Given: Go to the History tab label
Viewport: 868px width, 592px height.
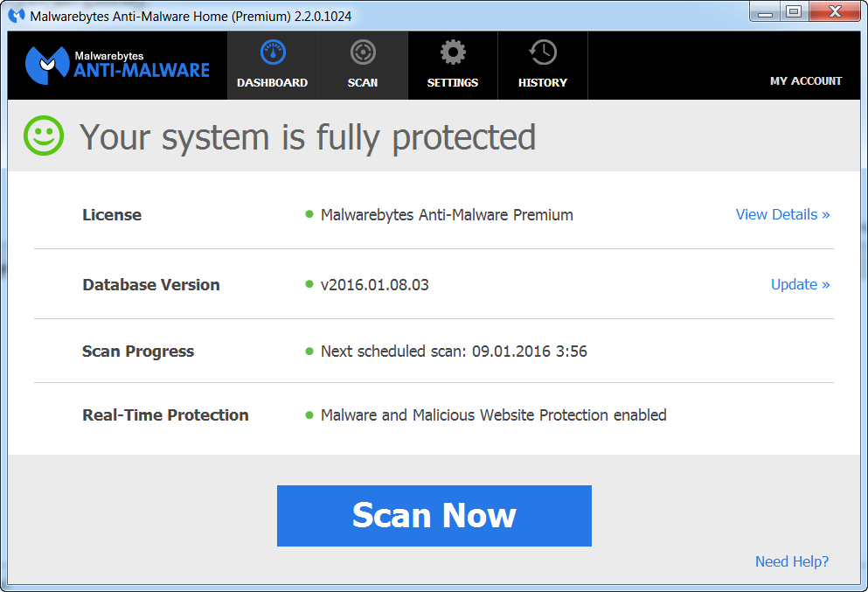Looking at the screenshot, I should coord(543,82).
